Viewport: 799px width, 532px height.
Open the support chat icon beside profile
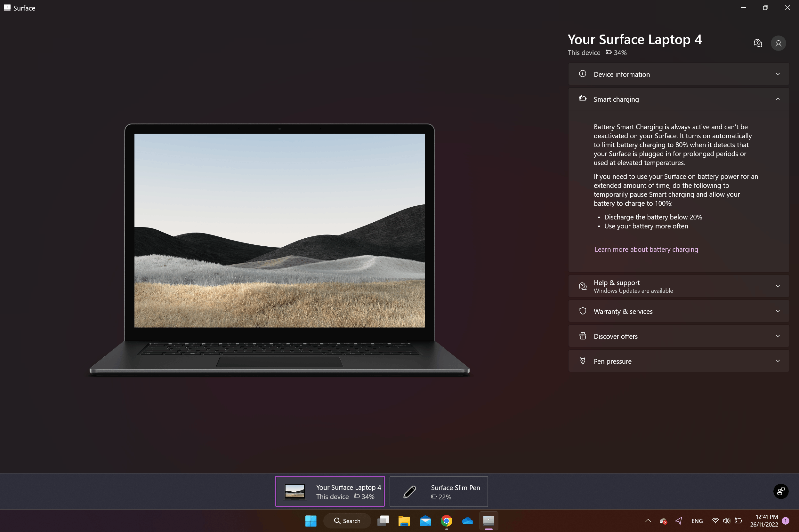click(758, 43)
